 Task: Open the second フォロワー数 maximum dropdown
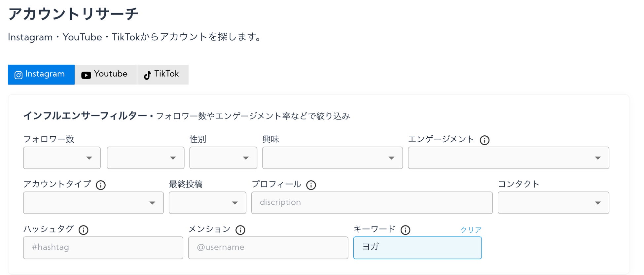(x=146, y=158)
